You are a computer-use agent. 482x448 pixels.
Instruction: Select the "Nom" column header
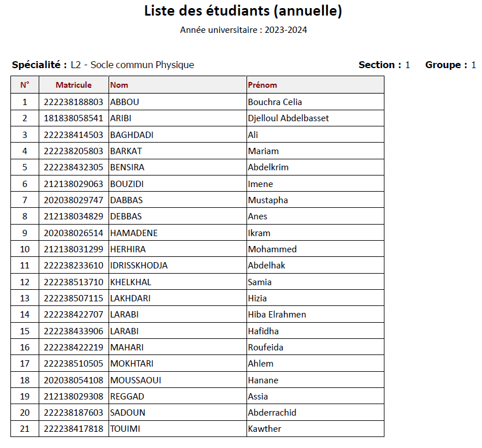[x=119, y=85]
